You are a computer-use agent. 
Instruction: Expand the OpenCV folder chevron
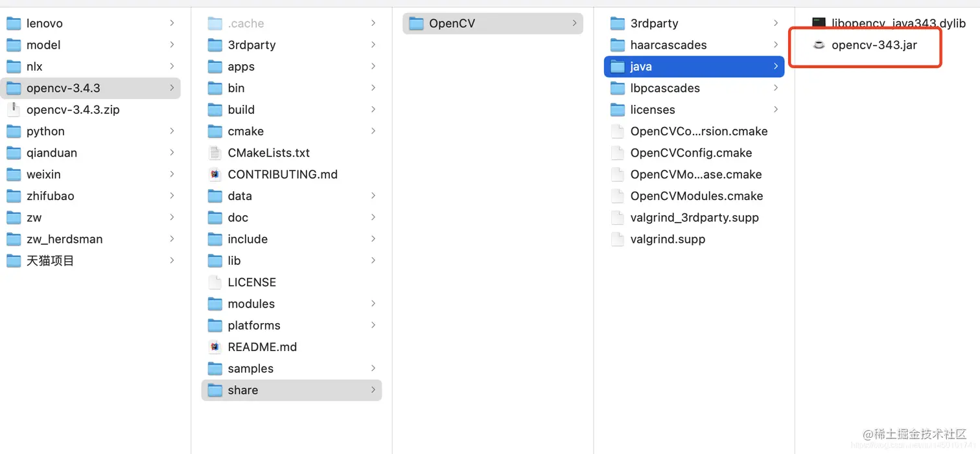[574, 23]
